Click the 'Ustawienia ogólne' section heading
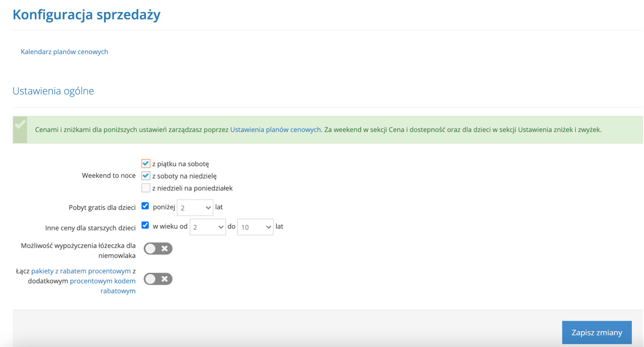Image resolution: width=644 pixels, height=347 pixels. (x=53, y=91)
